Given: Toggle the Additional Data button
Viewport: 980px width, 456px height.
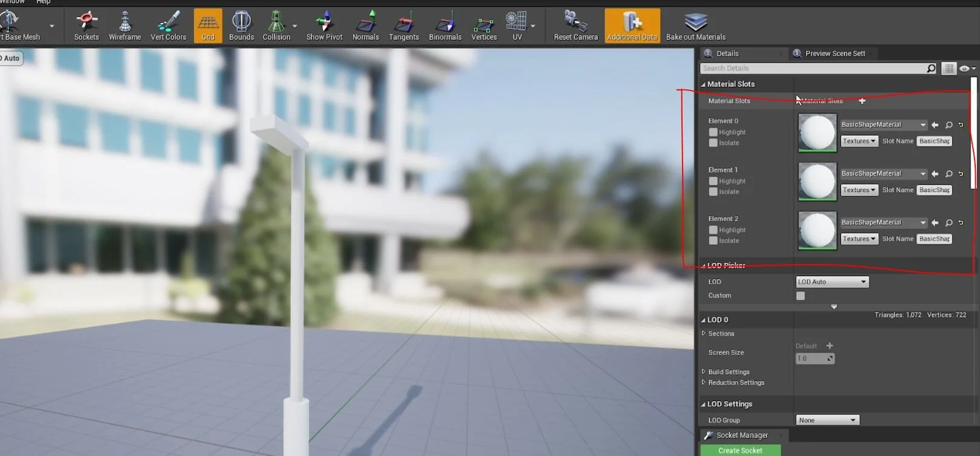Looking at the screenshot, I should point(632,26).
